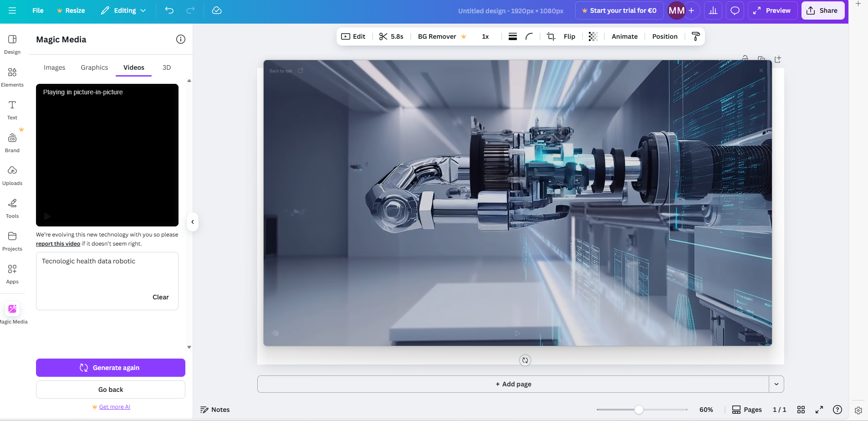This screenshot has width=868, height=421.
Task: Collapse the side panel with arrow
Action: pyautogui.click(x=193, y=222)
